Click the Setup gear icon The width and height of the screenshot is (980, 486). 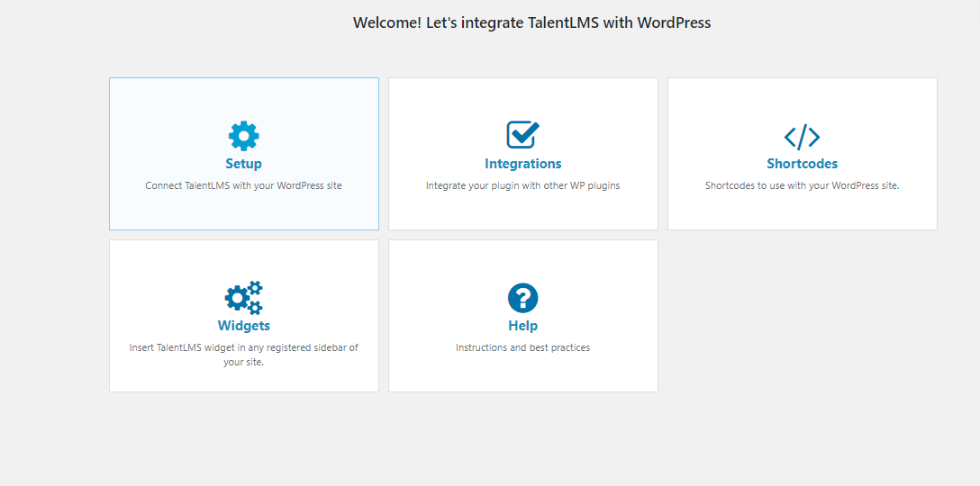click(243, 136)
